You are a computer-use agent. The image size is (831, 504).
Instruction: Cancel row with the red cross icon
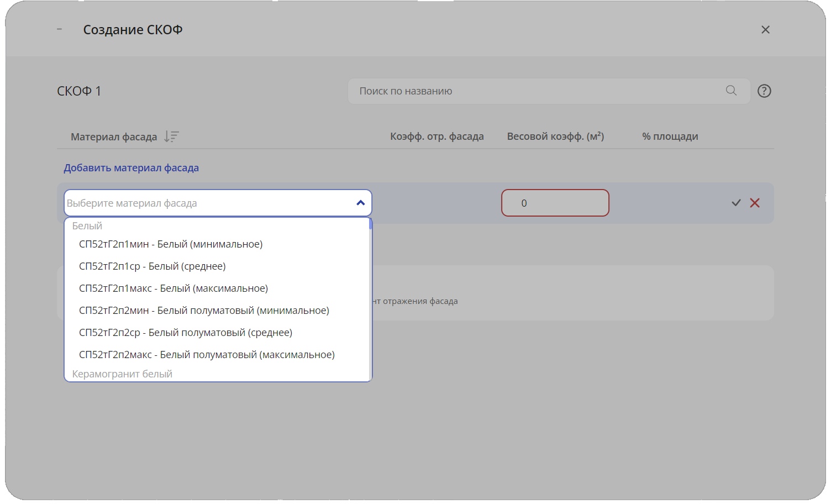click(755, 203)
